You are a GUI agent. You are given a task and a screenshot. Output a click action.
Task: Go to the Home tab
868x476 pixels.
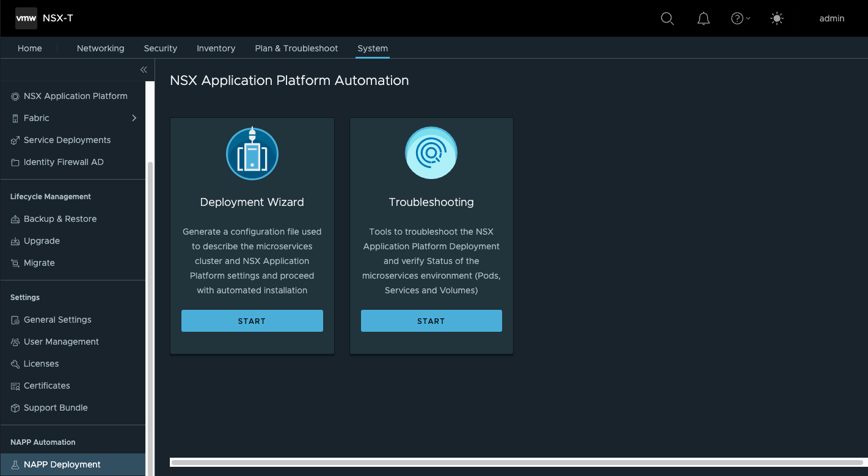[x=30, y=48]
